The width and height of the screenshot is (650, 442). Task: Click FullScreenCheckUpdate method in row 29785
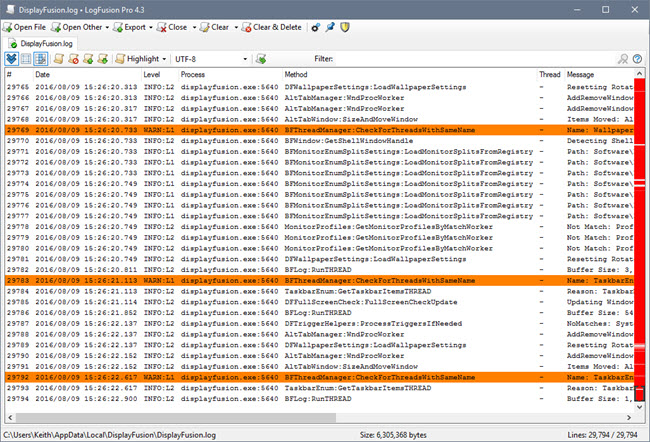pyautogui.click(x=371, y=302)
